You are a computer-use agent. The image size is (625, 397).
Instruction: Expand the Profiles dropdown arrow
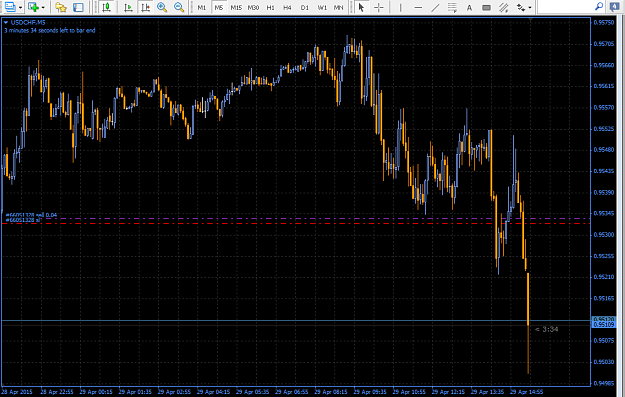click(x=20, y=7)
